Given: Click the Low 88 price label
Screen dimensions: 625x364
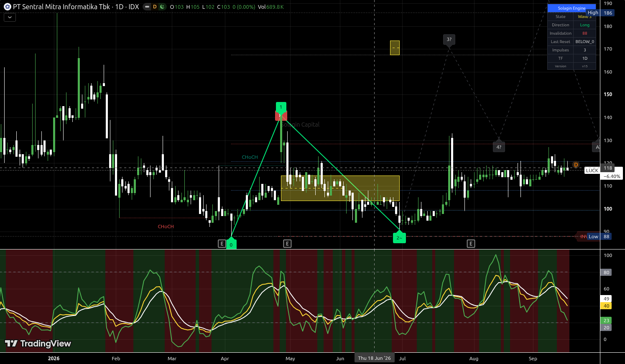Looking at the screenshot, I should [601, 237].
